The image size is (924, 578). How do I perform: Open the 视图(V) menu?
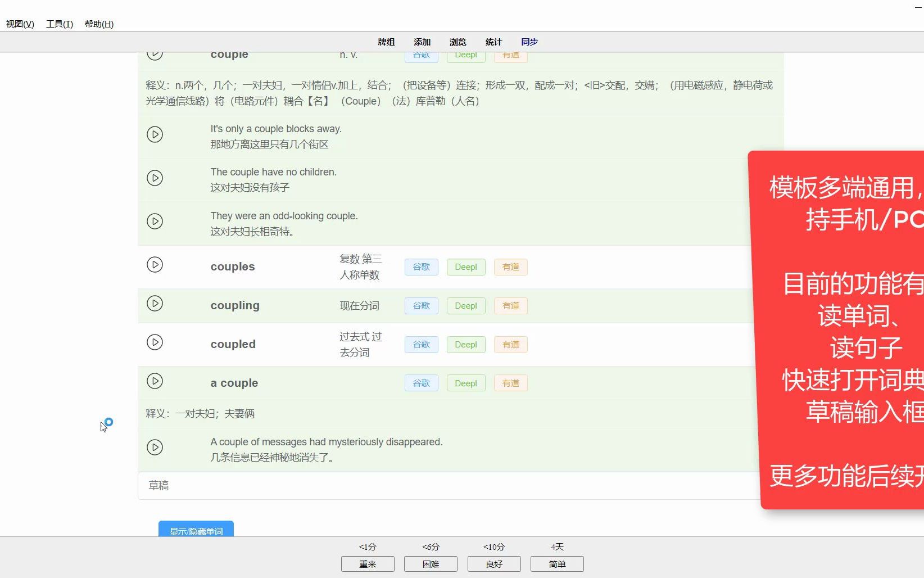(x=20, y=24)
